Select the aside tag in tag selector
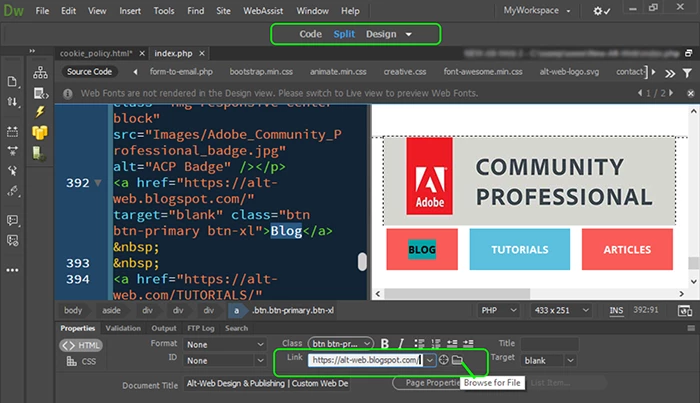 click(x=111, y=310)
